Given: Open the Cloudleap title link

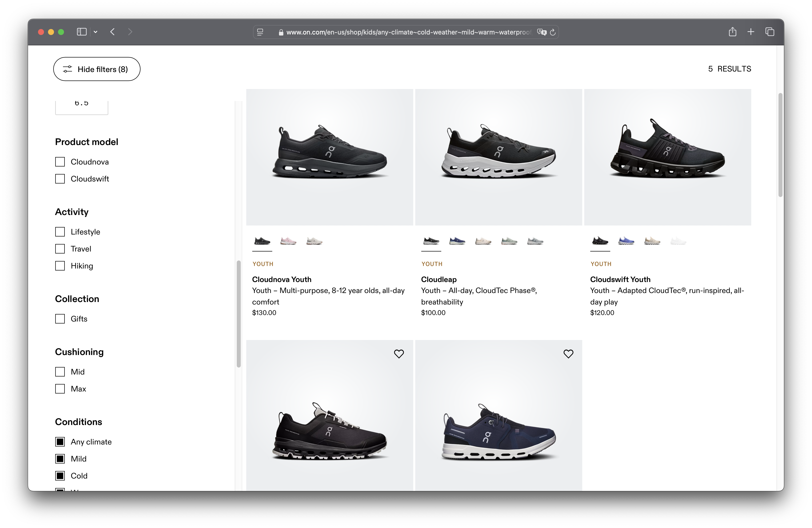Looking at the screenshot, I should point(439,279).
